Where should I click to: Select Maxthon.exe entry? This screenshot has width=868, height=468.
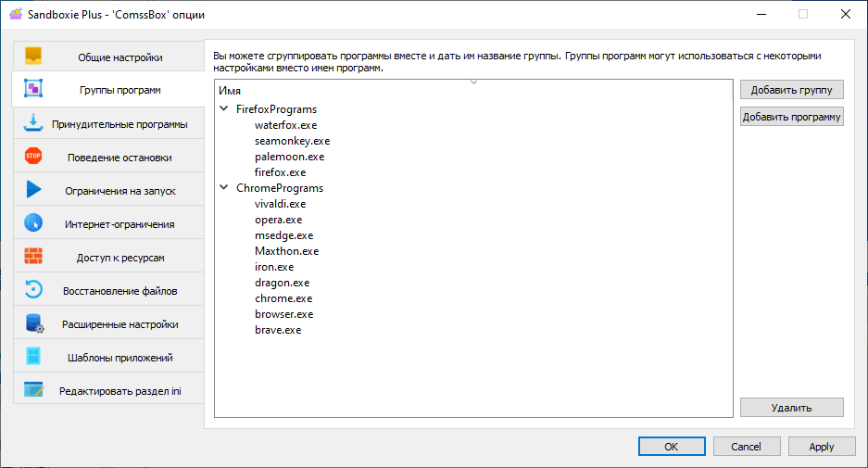click(287, 251)
